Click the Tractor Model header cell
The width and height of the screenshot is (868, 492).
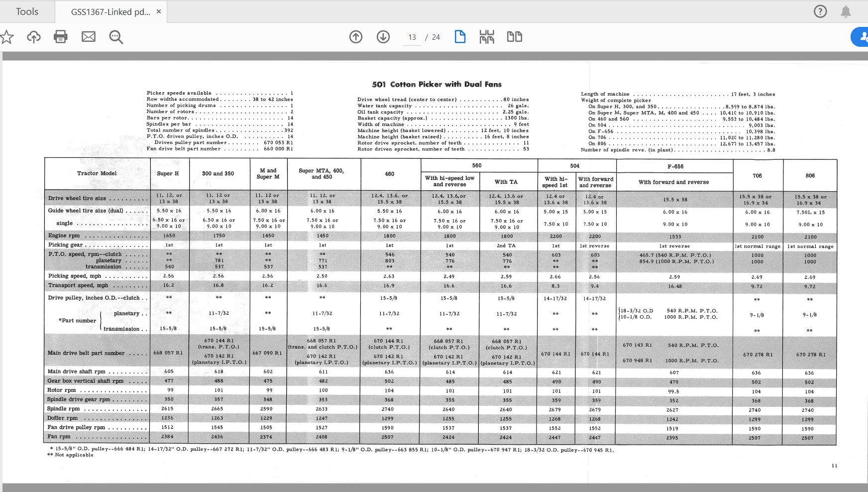pos(97,173)
